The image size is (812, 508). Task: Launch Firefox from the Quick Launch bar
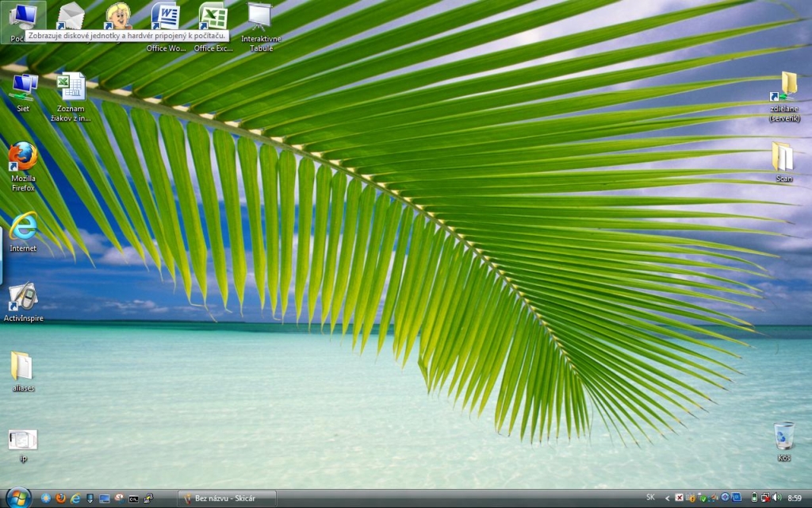pos(60,498)
